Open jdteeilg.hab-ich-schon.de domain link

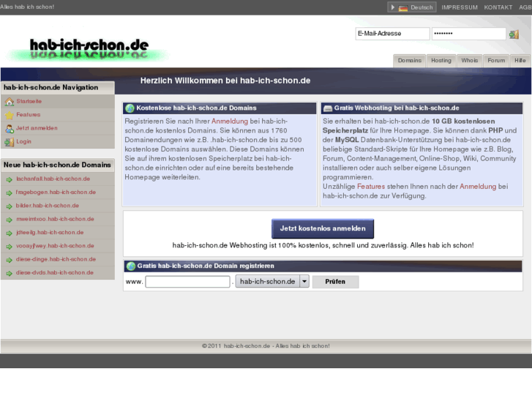50,232
